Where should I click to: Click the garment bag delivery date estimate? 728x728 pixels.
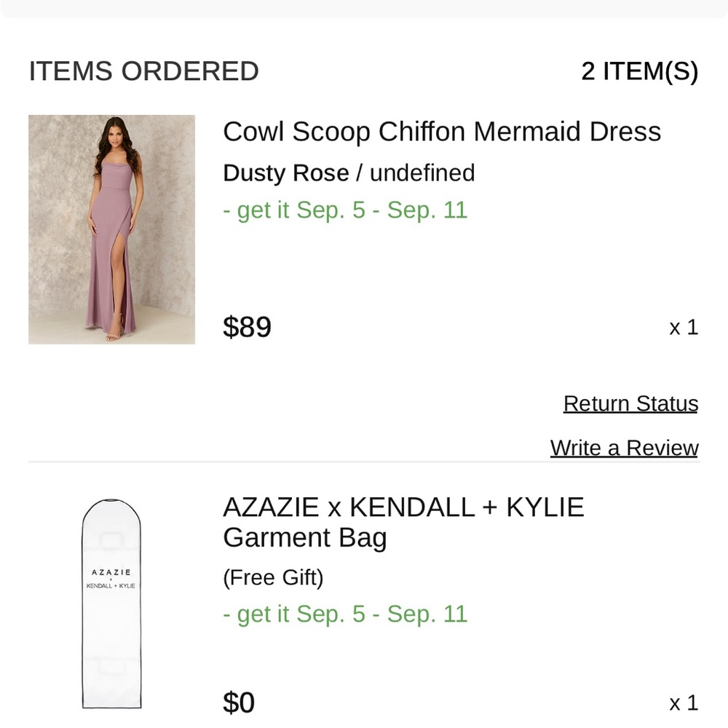click(346, 614)
